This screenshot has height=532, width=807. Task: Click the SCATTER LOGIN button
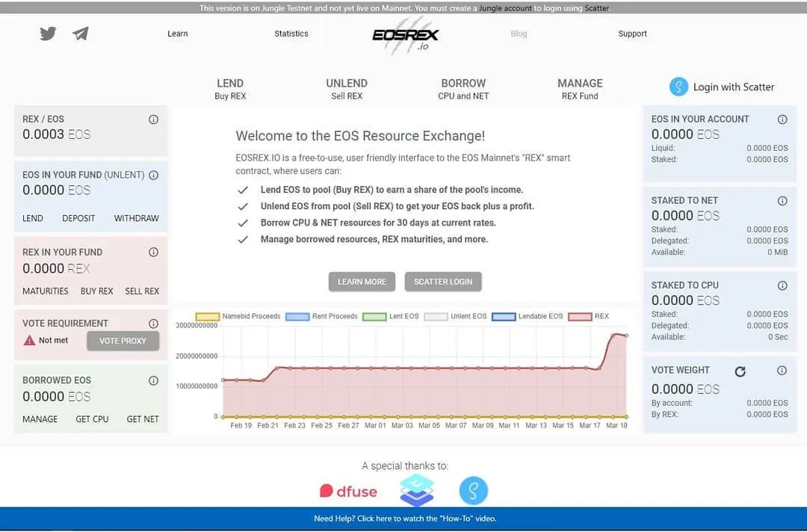(x=443, y=282)
